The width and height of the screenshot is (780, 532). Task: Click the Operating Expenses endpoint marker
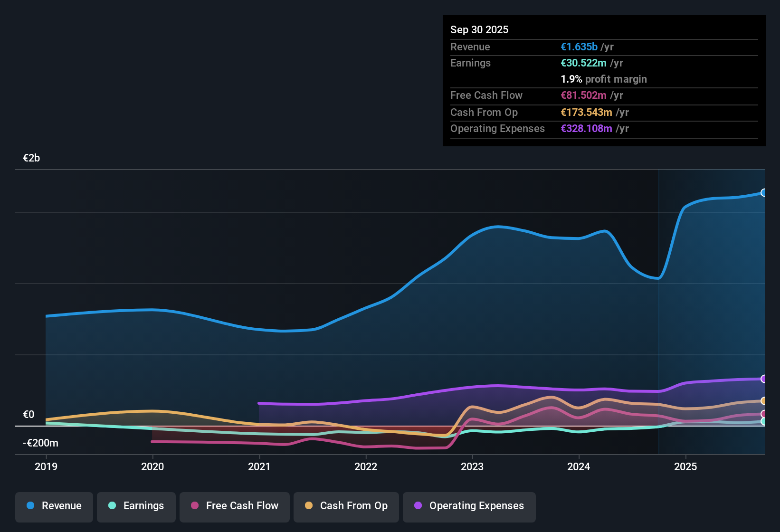tap(764, 379)
